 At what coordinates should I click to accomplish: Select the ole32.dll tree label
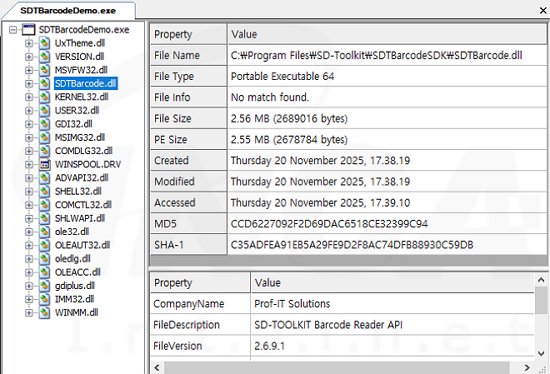(72, 232)
